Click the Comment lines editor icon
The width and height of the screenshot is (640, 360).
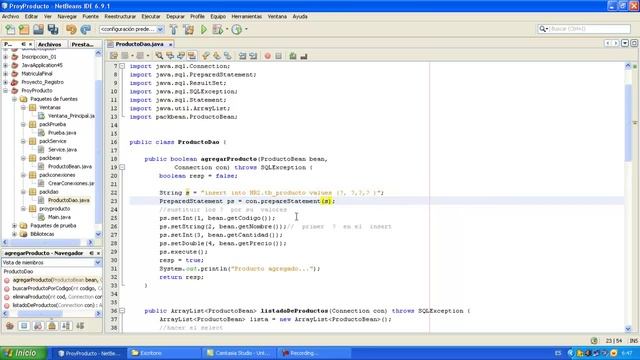pyautogui.click(x=293, y=56)
